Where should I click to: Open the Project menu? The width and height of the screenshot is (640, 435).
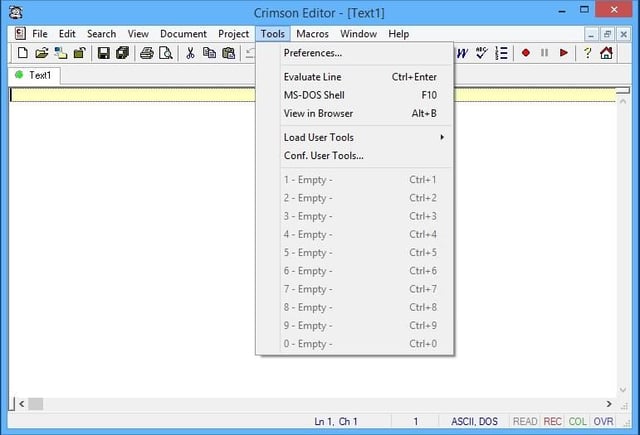coord(233,34)
